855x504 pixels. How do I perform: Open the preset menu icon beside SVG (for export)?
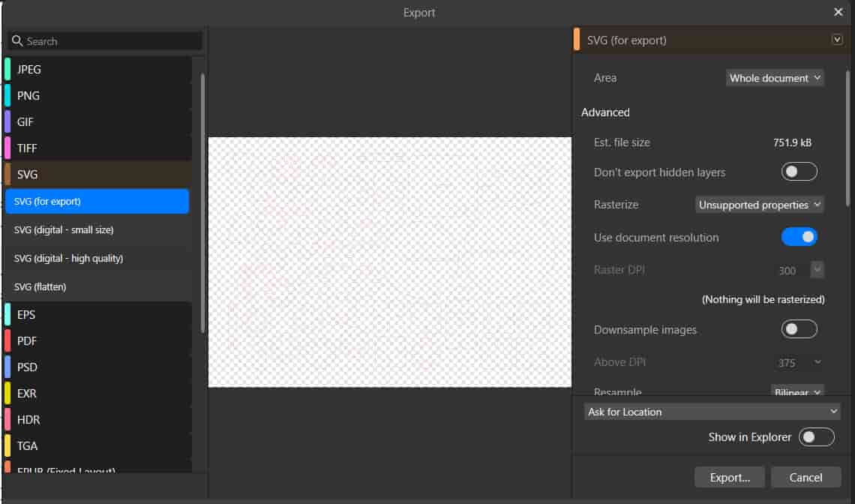click(837, 40)
